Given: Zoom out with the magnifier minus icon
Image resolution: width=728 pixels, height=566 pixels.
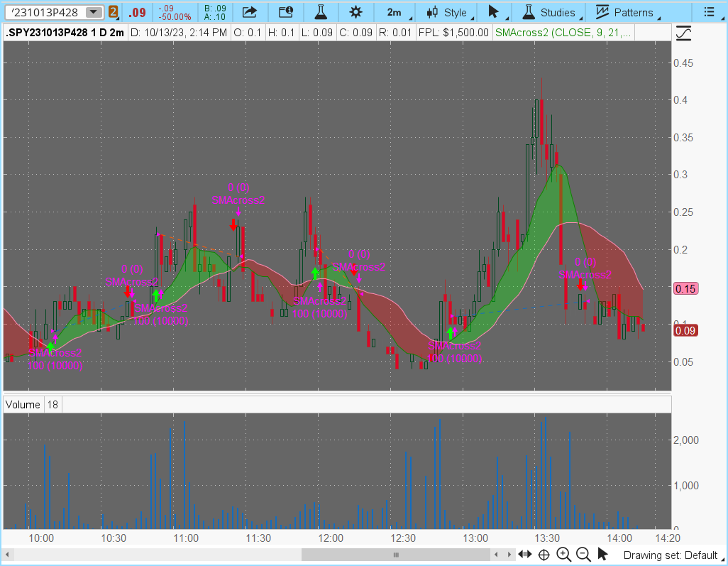Looking at the screenshot, I should tap(583, 555).
